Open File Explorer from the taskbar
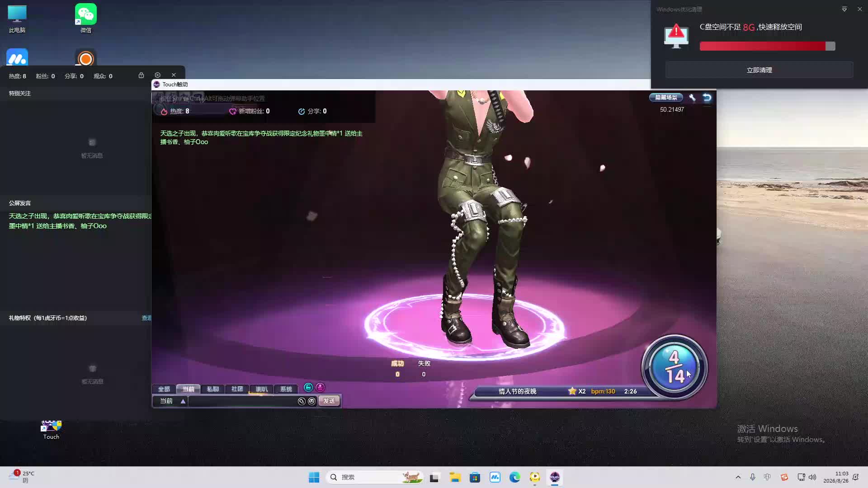The image size is (868, 488). point(455,477)
